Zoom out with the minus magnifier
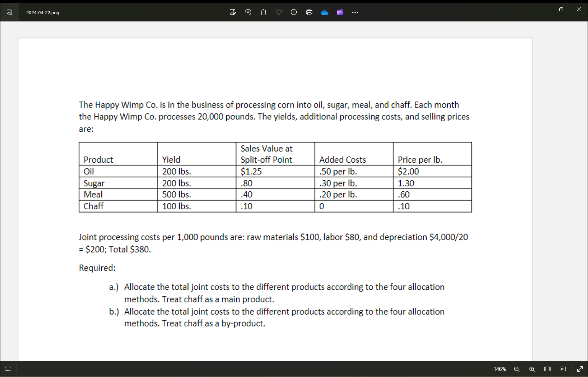Viewport: 588px width, 377px height. point(517,369)
